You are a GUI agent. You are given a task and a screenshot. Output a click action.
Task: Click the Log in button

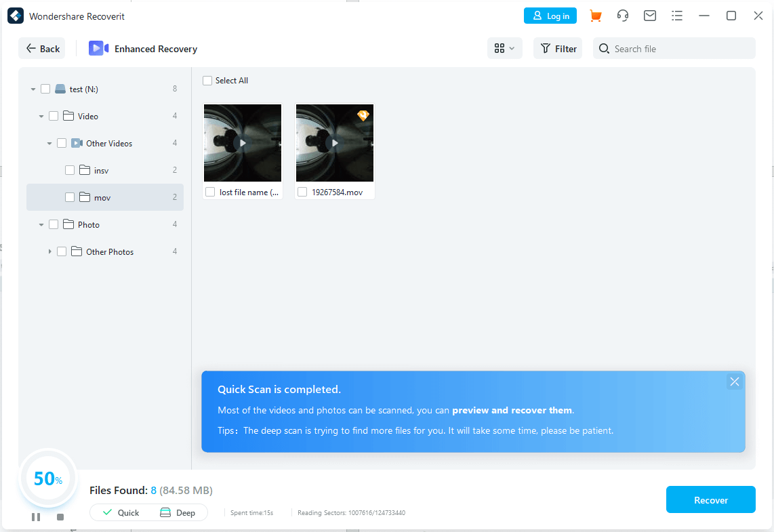tap(550, 16)
